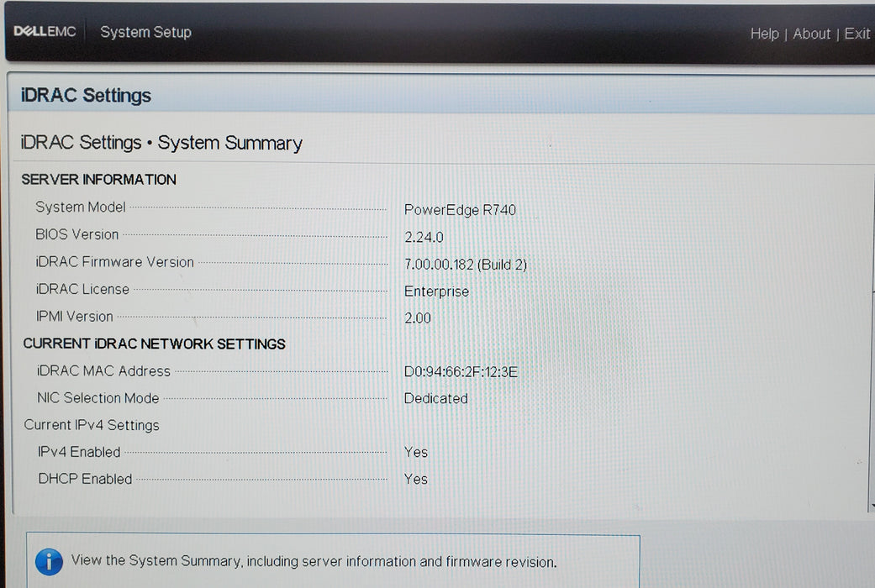Select CURRENT iDRAC NETWORK SETTINGS heading
The width and height of the screenshot is (875, 588).
(154, 344)
